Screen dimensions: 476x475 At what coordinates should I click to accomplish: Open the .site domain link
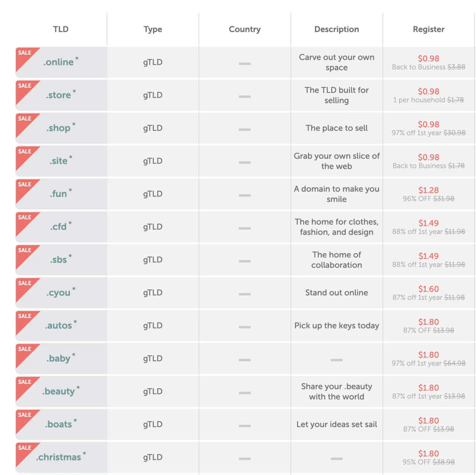click(x=59, y=161)
